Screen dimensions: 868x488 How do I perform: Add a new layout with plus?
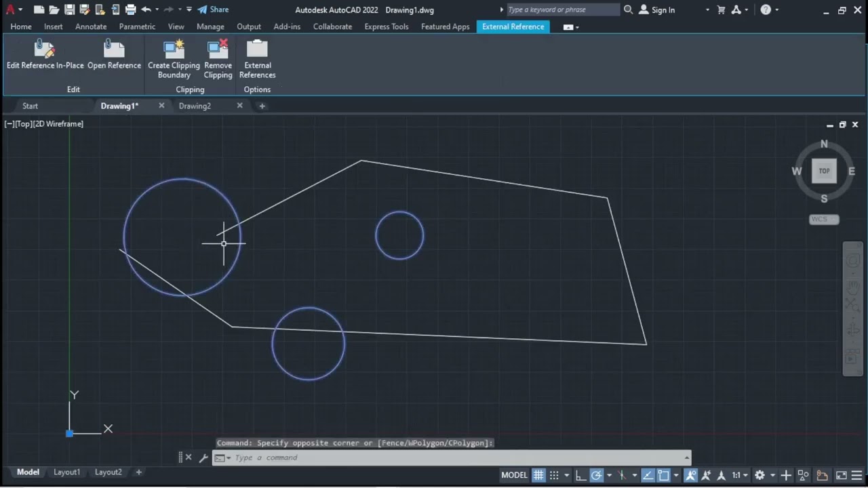pyautogui.click(x=138, y=472)
